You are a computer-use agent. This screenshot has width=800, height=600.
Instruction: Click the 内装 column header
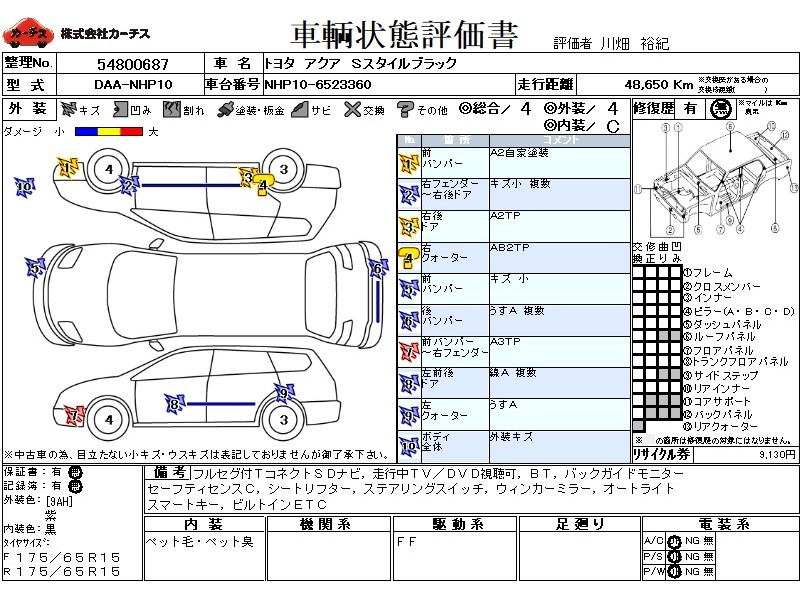[x=204, y=524]
